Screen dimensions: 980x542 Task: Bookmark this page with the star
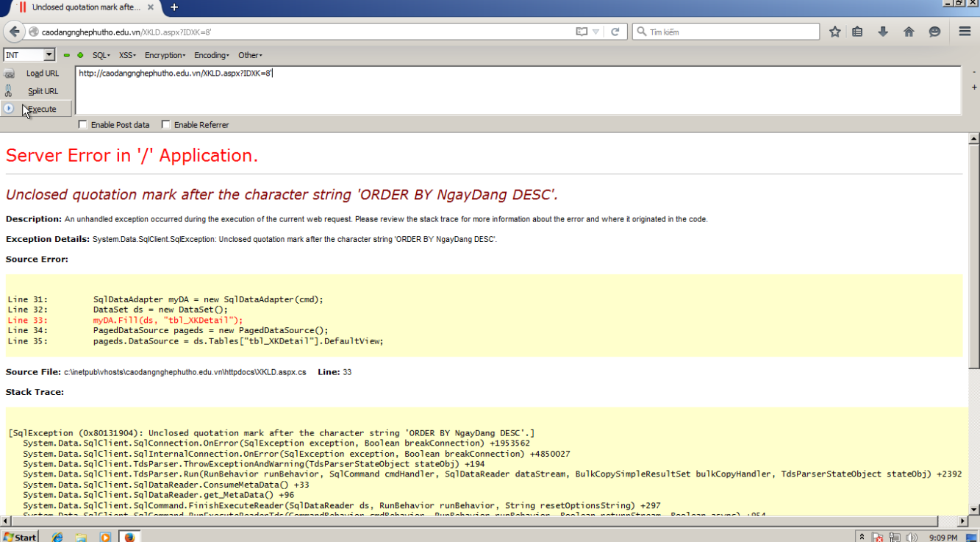tap(835, 32)
